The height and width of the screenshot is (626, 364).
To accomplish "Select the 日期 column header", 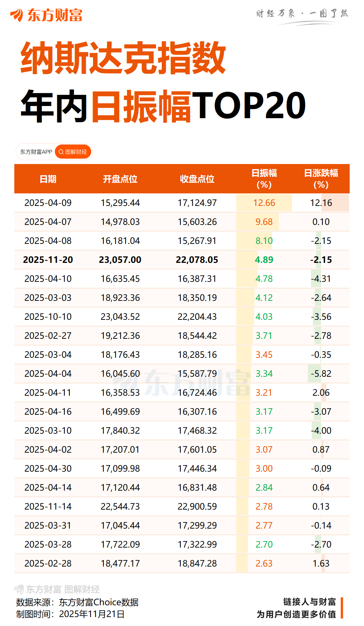I will pos(48,179).
